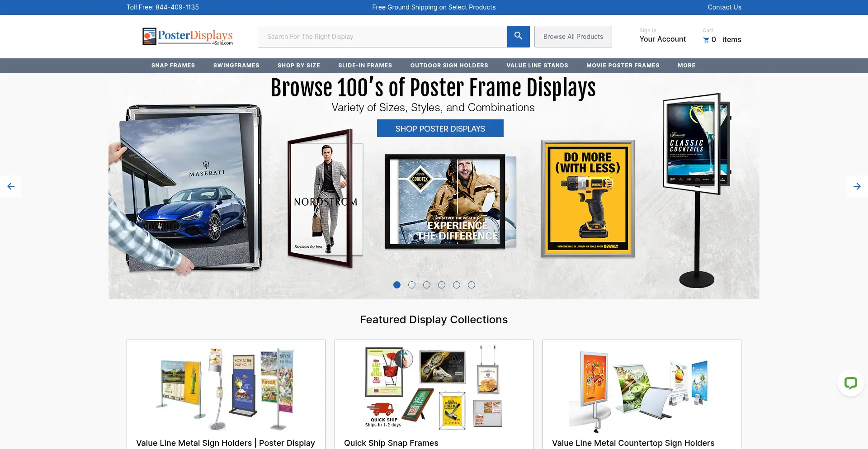This screenshot has width=868, height=449.
Task: Click Browse All Products button
Action: (573, 37)
